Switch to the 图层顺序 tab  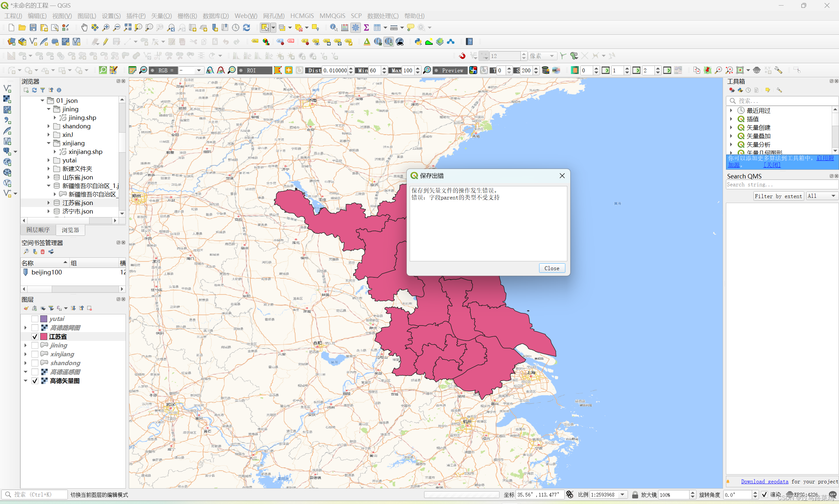(38, 230)
